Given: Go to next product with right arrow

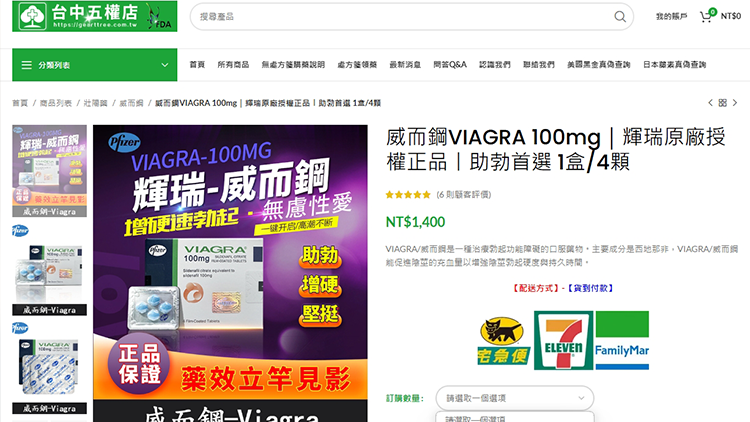Looking at the screenshot, I should pyautogui.click(x=736, y=103).
